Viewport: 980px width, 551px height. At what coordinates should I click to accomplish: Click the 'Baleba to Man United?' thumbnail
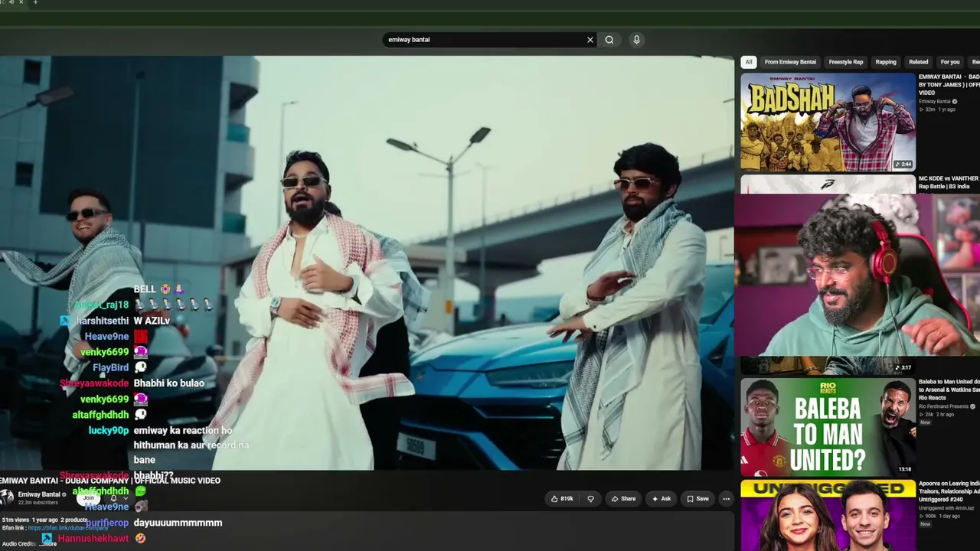tap(828, 427)
